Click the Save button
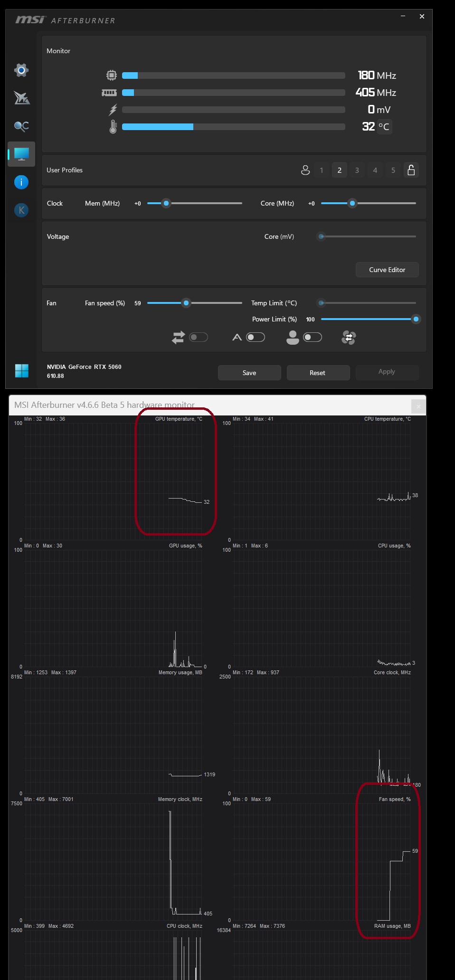Image resolution: width=455 pixels, height=980 pixels. click(x=249, y=373)
